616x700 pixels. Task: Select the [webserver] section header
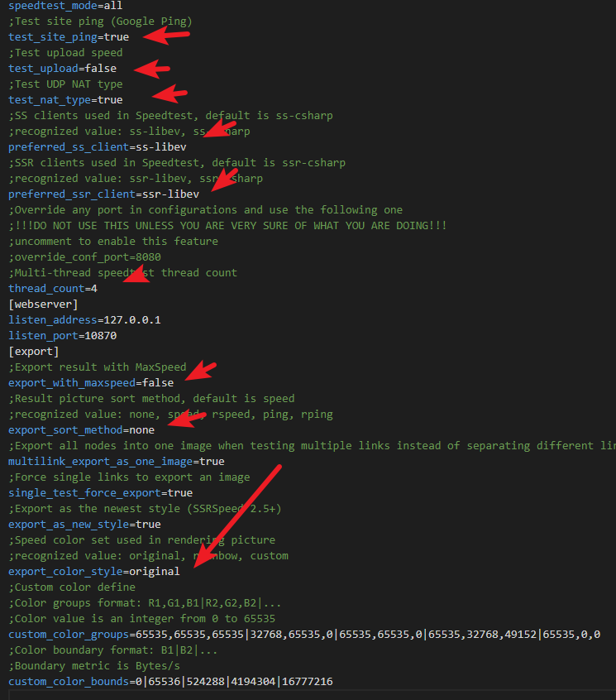click(43, 304)
